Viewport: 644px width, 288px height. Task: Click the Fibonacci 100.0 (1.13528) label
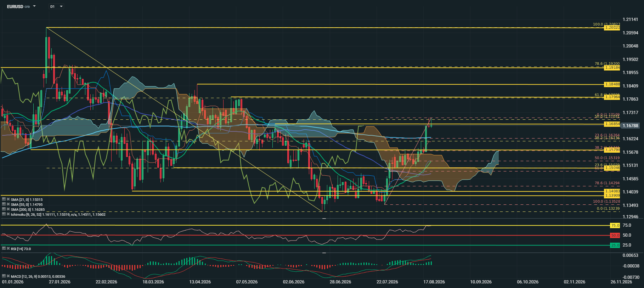point(606,201)
